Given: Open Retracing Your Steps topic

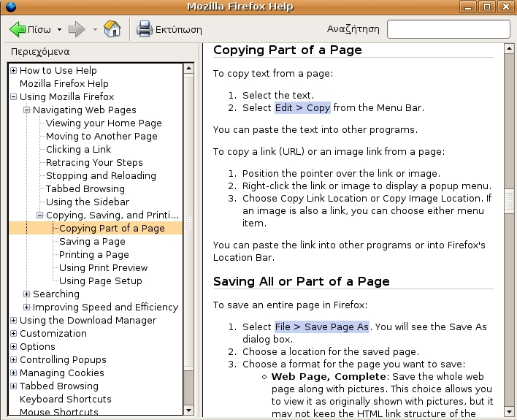Looking at the screenshot, I should [94, 163].
